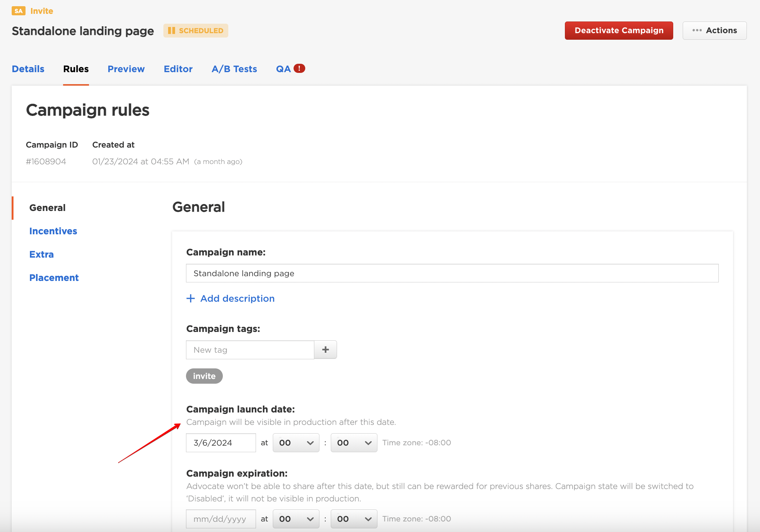Image resolution: width=760 pixels, height=532 pixels.
Task: Open the Placement rules section
Action: pyautogui.click(x=54, y=278)
